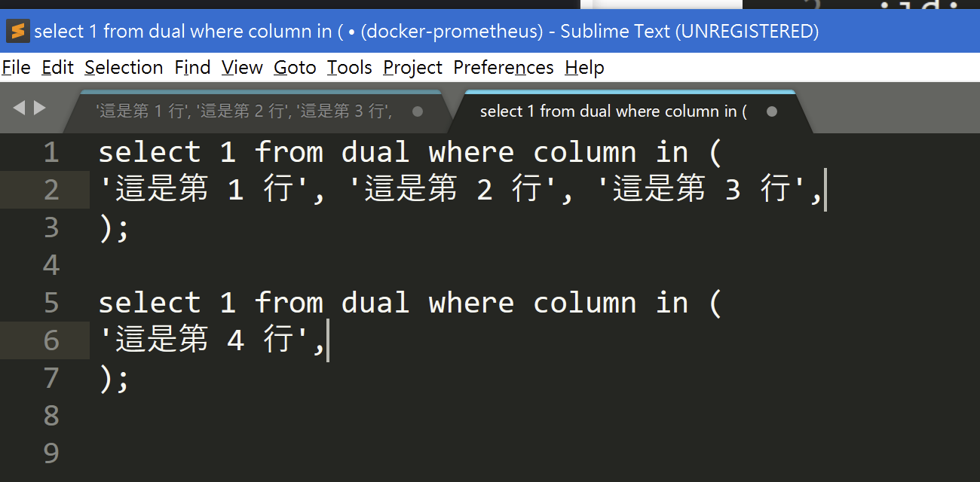
Task: Open the Tools menu
Action: point(349,68)
